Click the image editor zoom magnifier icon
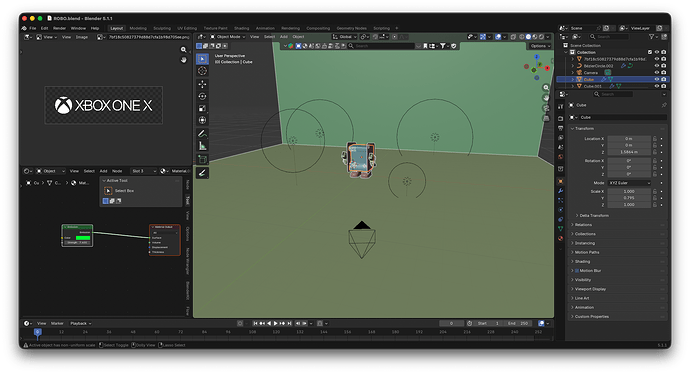 [184, 50]
